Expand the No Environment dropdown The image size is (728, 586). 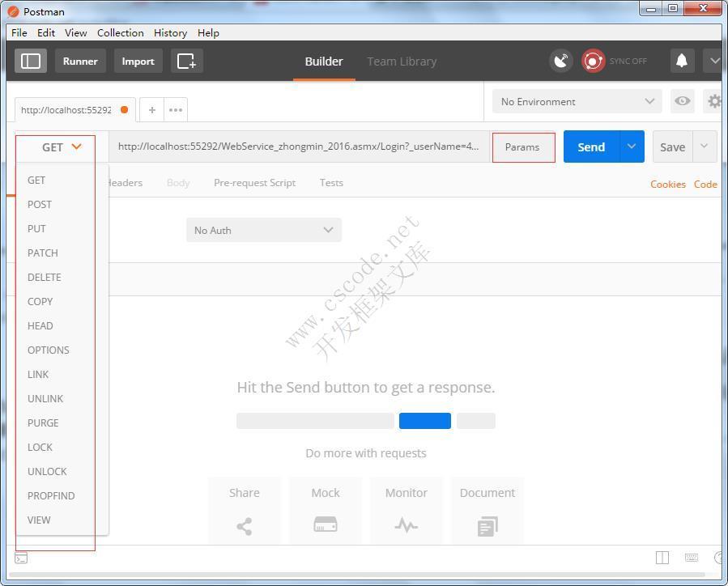pyautogui.click(x=577, y=101)
